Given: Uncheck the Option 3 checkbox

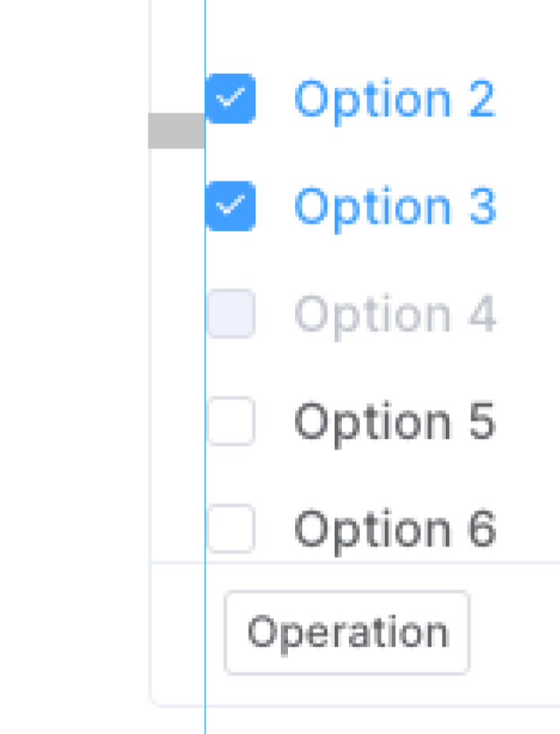Looking at the screenshot, I should coord(231,206).
